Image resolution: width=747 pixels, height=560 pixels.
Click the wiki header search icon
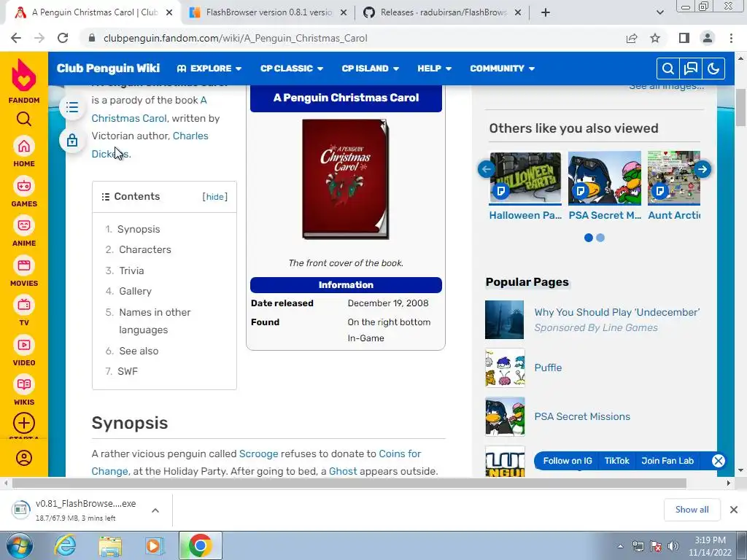(668, 69)
